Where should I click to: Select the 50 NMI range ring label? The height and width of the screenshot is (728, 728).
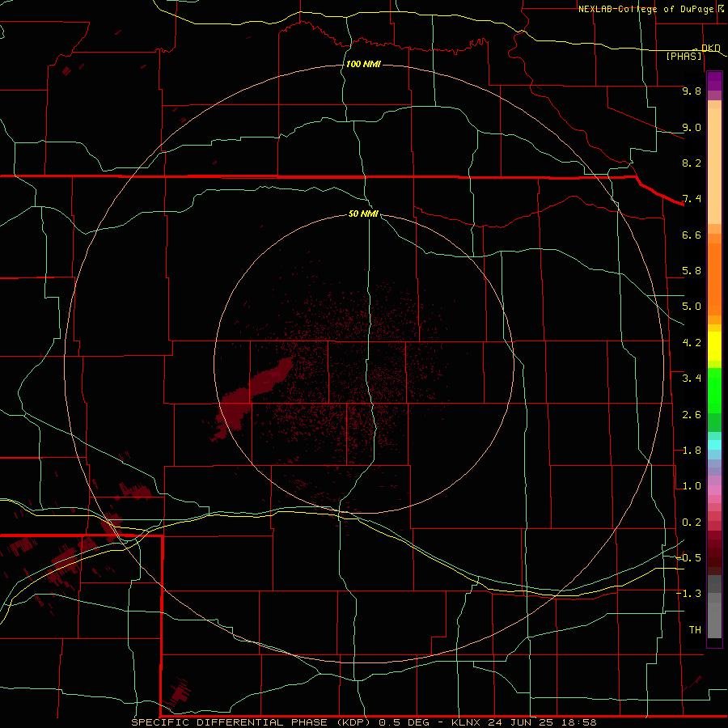(x=363, y=214)
